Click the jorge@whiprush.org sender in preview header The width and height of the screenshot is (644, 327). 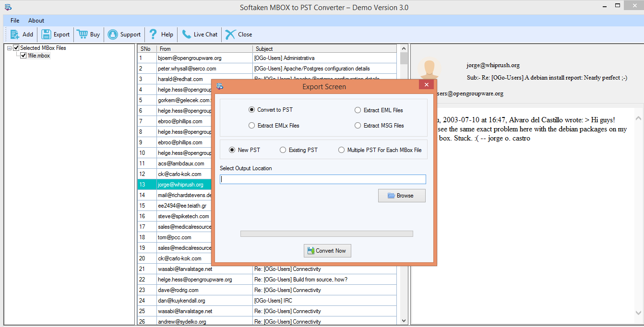point(493,65)
